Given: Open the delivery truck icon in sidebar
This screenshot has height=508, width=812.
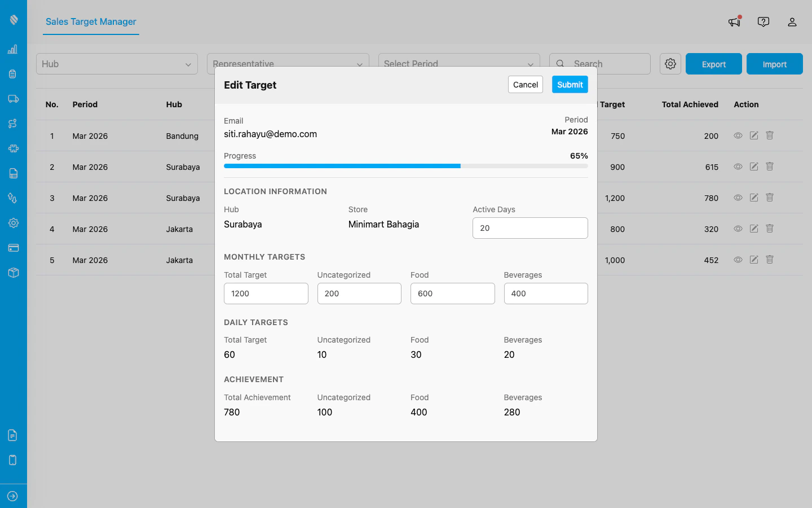Looking at the screenshot, I should click(14, 98).
